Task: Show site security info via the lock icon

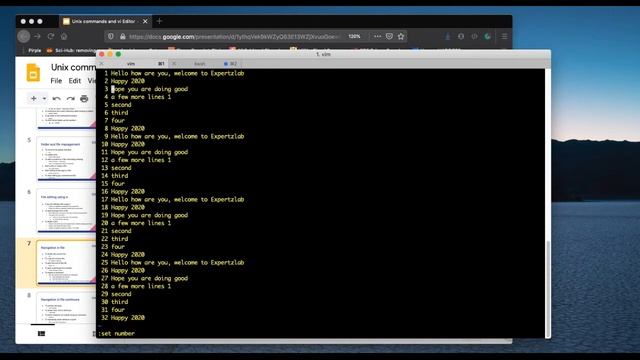Action: click(x=122, y=36)
